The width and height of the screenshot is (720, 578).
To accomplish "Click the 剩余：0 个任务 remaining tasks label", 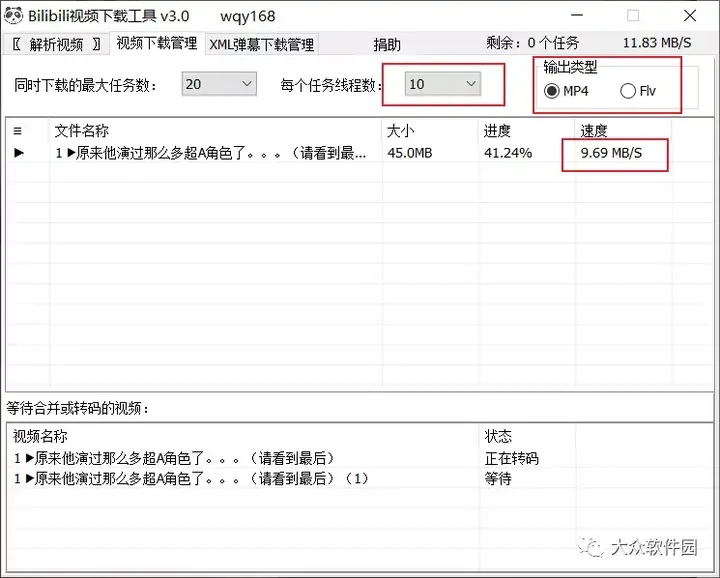I will (532, 43).
